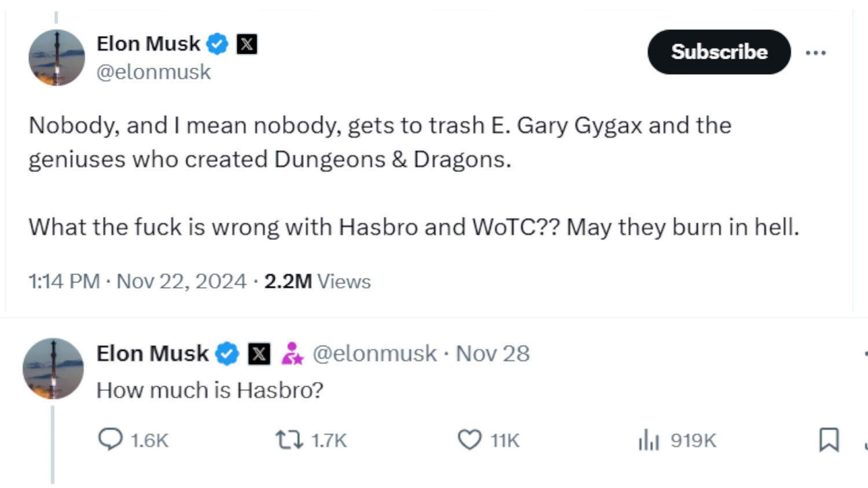Click the "1:14 PM · Nov 22, 2024" timestamp

pyautogui.click(x=138, y=282)
